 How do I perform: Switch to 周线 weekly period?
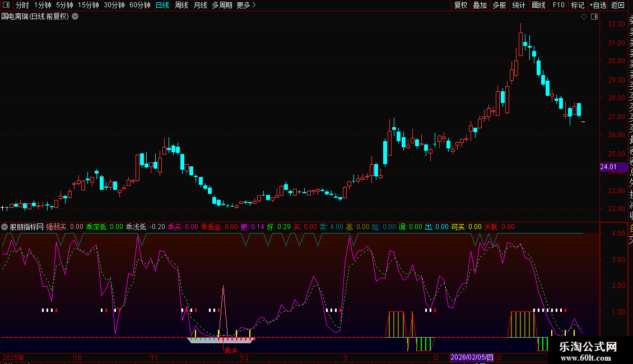tap(181, 5)
